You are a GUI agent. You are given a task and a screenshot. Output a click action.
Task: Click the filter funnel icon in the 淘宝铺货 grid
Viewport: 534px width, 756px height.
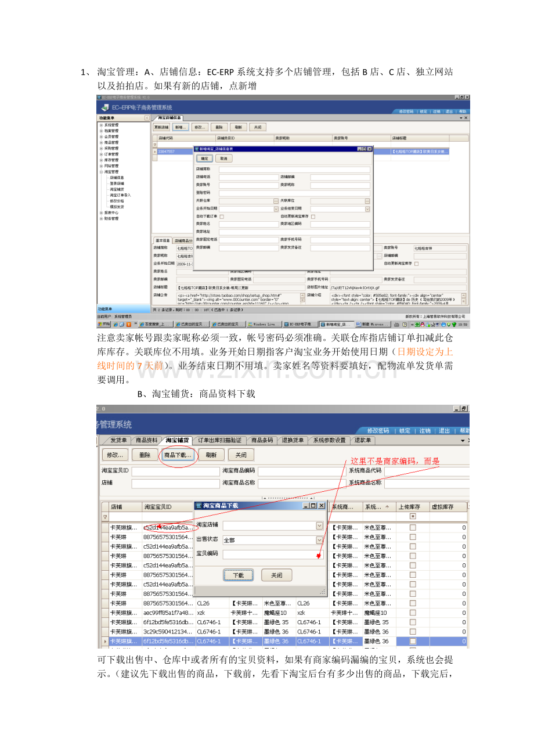(105, 516)
